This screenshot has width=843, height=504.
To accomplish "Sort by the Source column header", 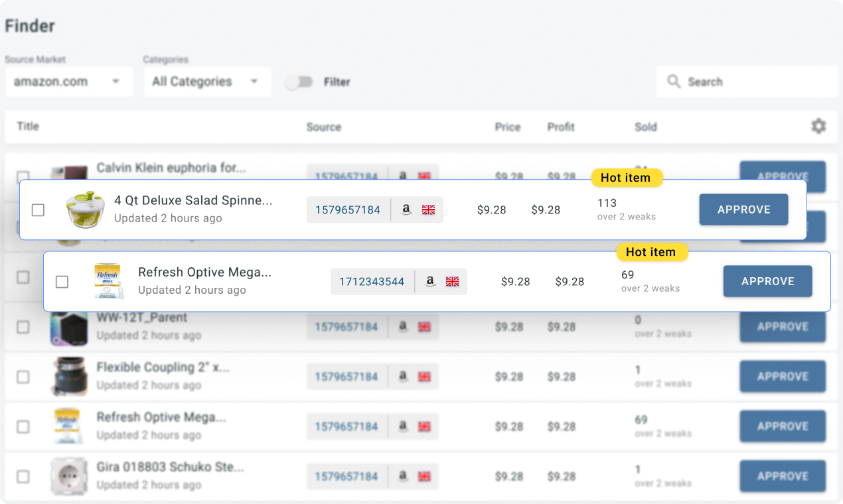I will [324, 127].
